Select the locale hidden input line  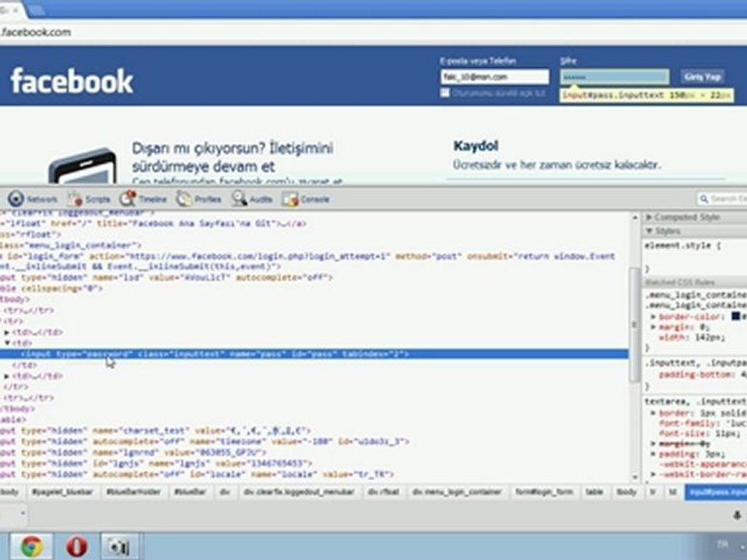[197, 474]
